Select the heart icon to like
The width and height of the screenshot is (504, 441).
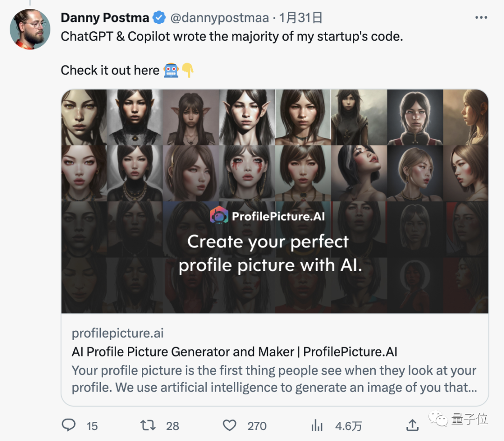(x=229, y=426)
